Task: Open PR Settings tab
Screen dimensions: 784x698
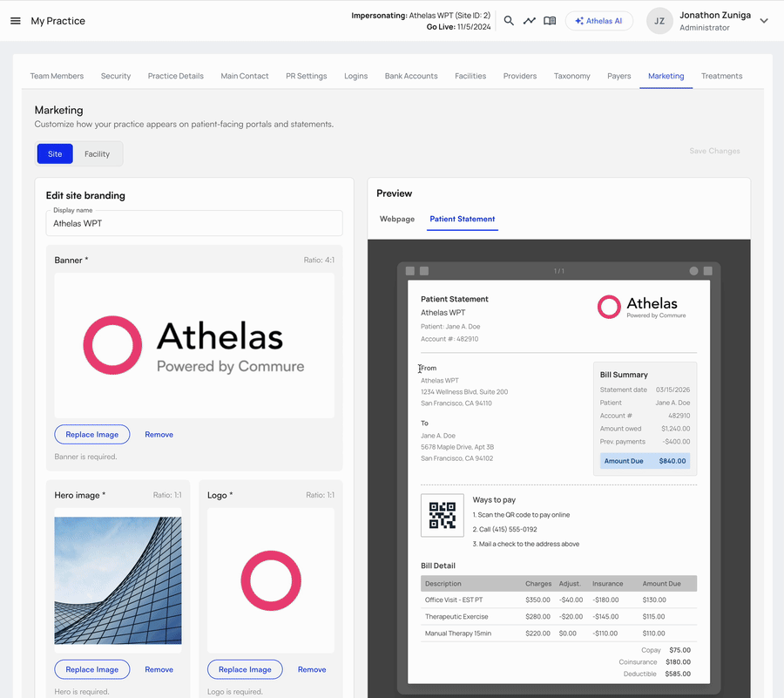Action: pos(306,76)
